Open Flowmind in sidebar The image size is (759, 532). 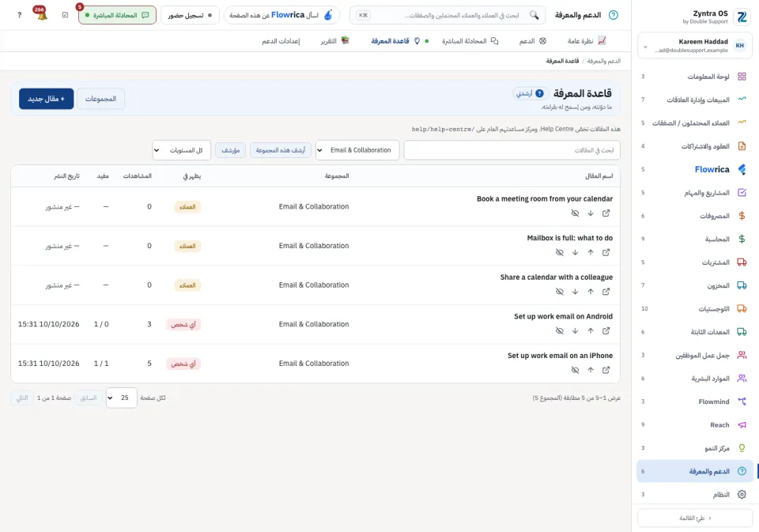click(695, 402)
